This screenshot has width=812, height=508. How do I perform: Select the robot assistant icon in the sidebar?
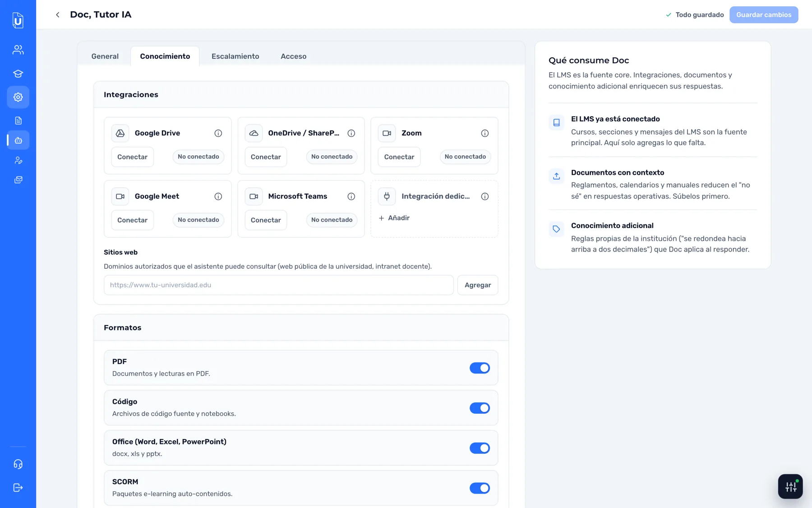pyautogui.click(x=18, y=140)
